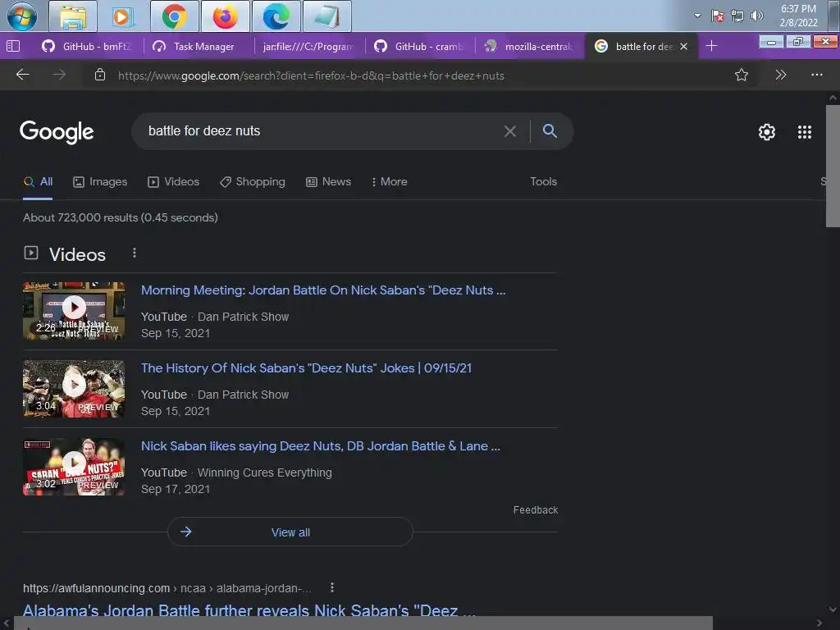
Task: Play Saban Deez Nuts 3:02 thumbnail
Action: pos(74,467)
